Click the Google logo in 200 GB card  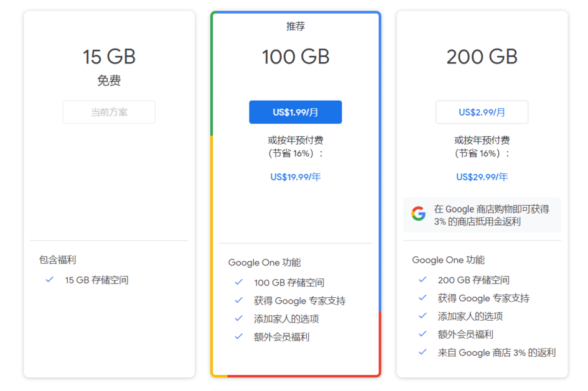click(419, 214)
